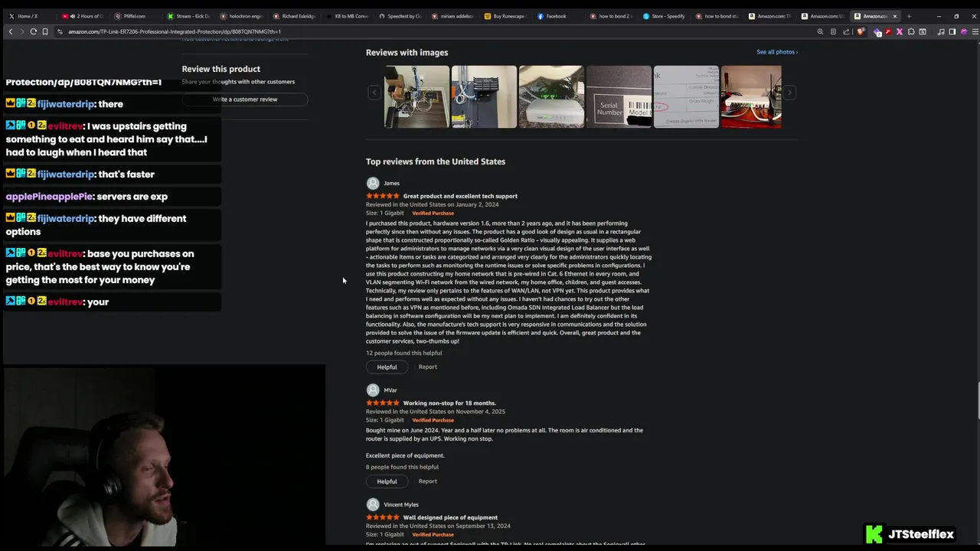Open fifth review image of product label

tap(686, 96)
